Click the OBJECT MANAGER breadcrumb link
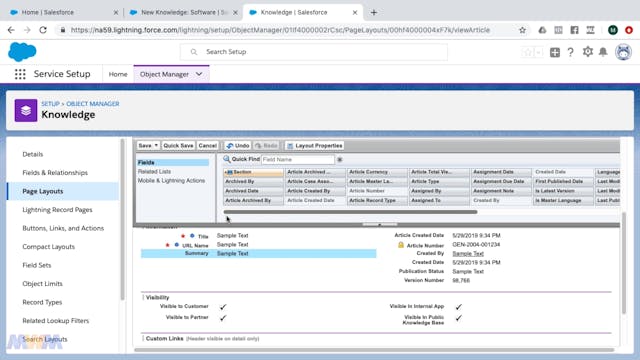The image size is (640, 360). point(93,104)
